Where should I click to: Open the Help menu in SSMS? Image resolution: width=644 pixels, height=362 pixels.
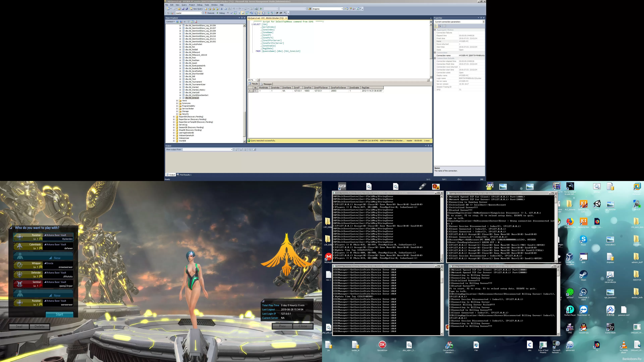222,5
